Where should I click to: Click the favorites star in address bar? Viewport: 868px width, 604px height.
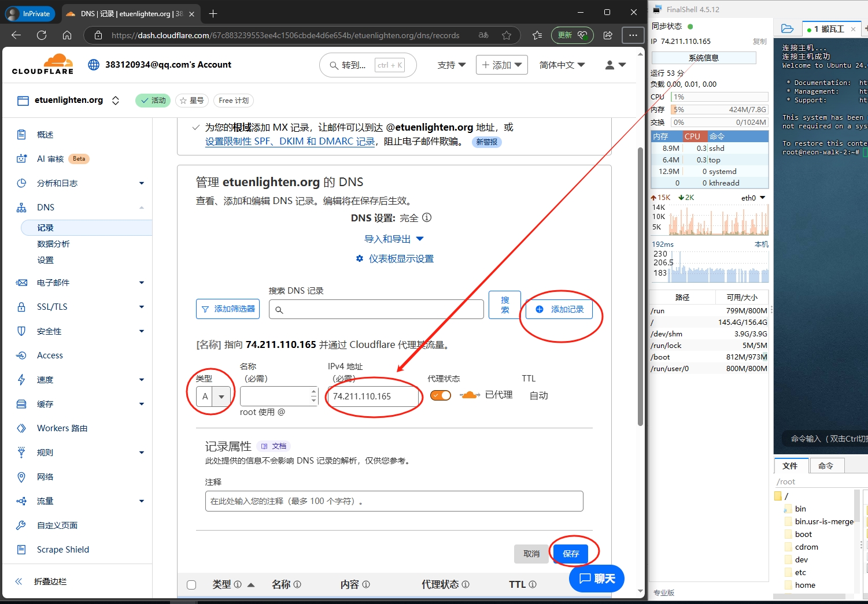[x=507, y=35]
